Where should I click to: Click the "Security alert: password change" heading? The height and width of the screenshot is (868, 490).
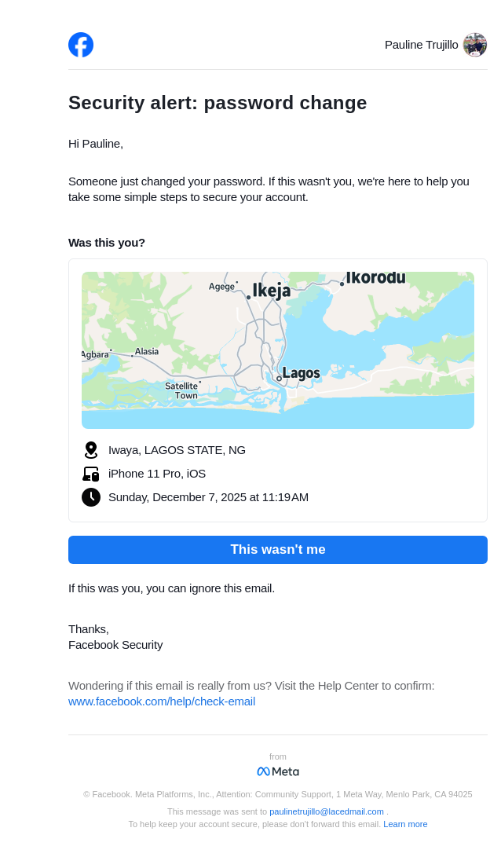point(218,103)
